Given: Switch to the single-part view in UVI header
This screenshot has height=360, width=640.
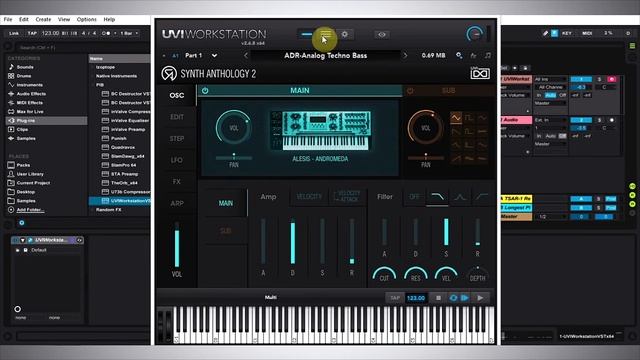Looking at the screenshot, I should click(307, 34).
